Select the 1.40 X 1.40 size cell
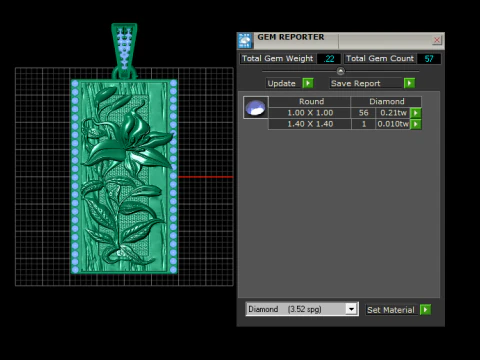 coord(310,124)
